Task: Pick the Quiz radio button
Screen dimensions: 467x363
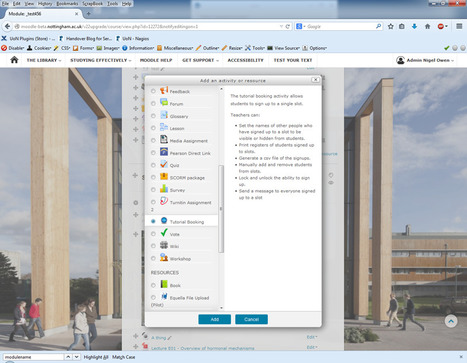Action: tap(153, 165)
